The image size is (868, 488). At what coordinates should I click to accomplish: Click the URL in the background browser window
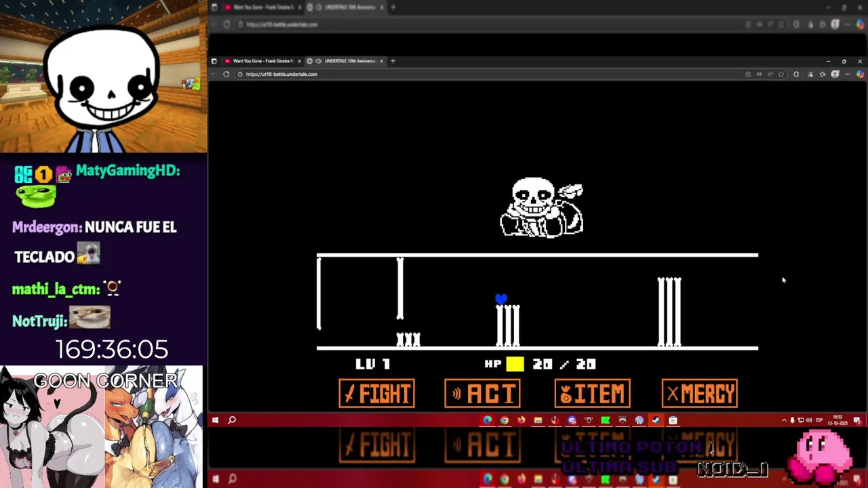281,24
